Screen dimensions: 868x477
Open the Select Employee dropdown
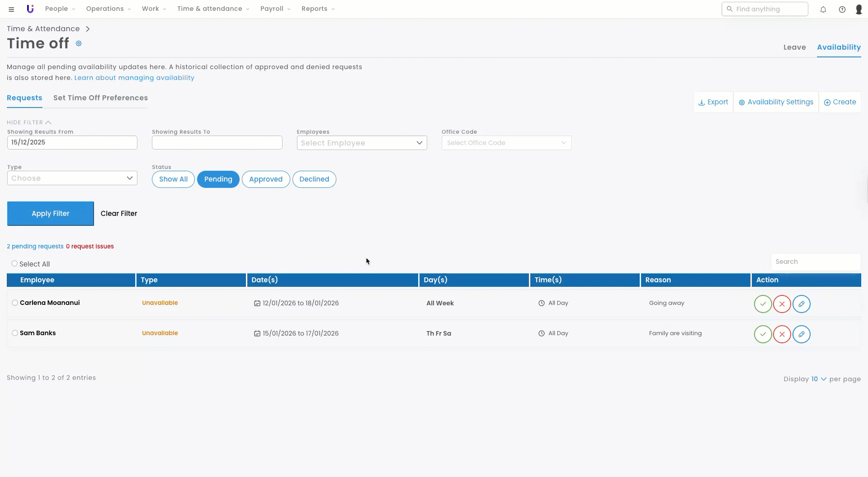click(362, 143)
